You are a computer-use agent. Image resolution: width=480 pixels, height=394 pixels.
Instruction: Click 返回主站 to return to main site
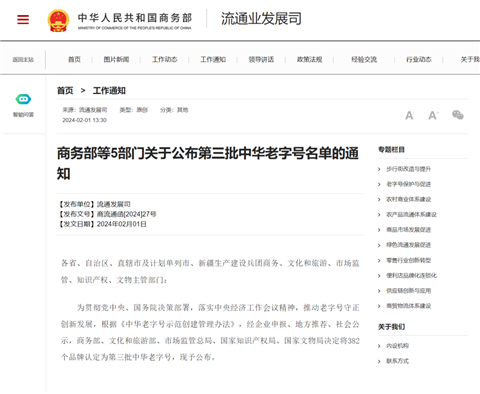pos(23,60)
